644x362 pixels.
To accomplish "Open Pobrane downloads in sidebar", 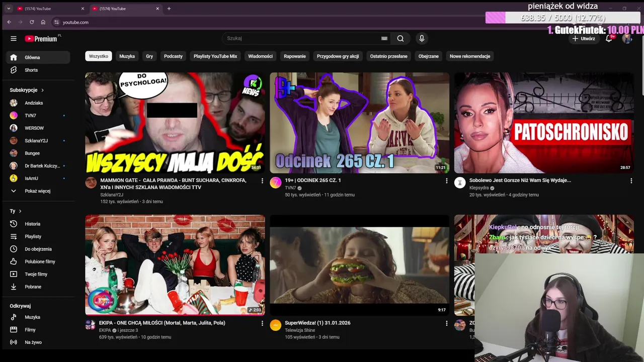I will coord(38,287).
